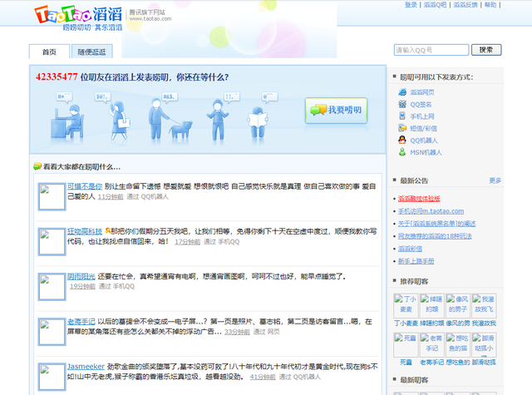The height and width of the screenshot is (395, 532).
Task: Open 滔滔网页 browser icon in posting methods
Action: (402, 92)
